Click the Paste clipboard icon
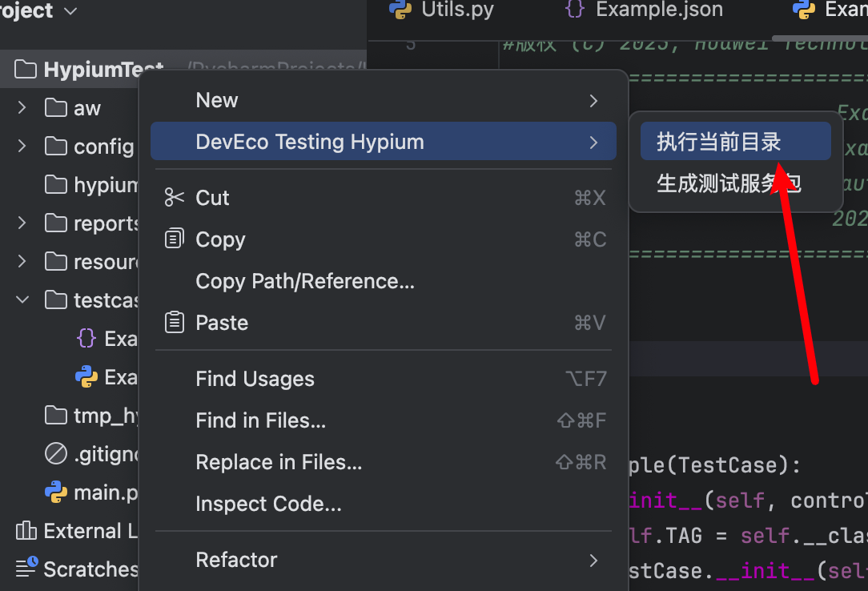 (174, 323)
